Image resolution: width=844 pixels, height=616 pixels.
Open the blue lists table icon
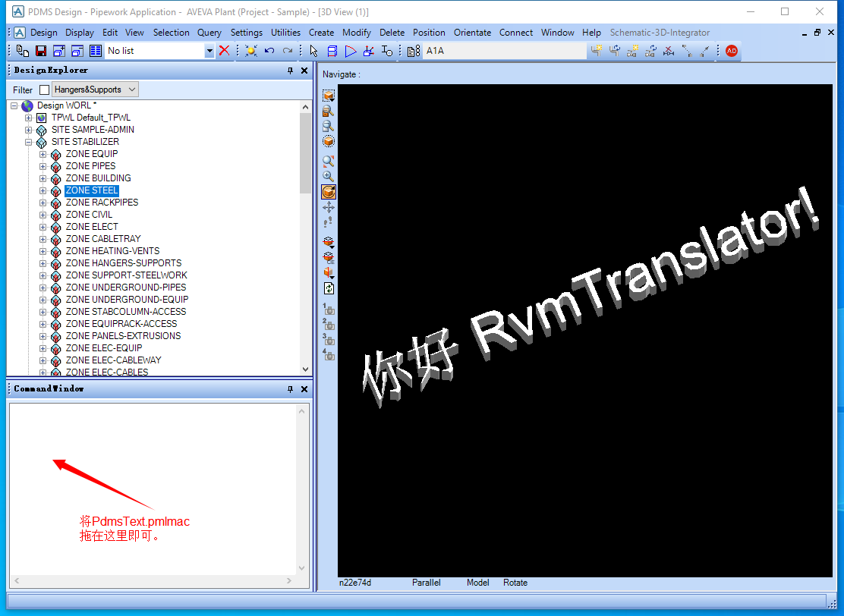click(x=96, y=51)
